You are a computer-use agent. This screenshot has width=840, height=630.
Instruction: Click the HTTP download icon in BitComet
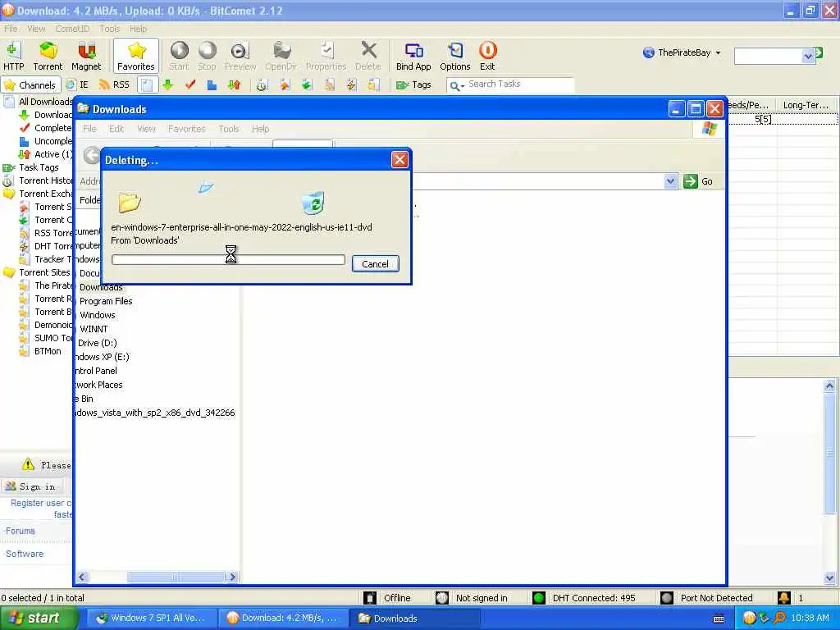[13, 56]
